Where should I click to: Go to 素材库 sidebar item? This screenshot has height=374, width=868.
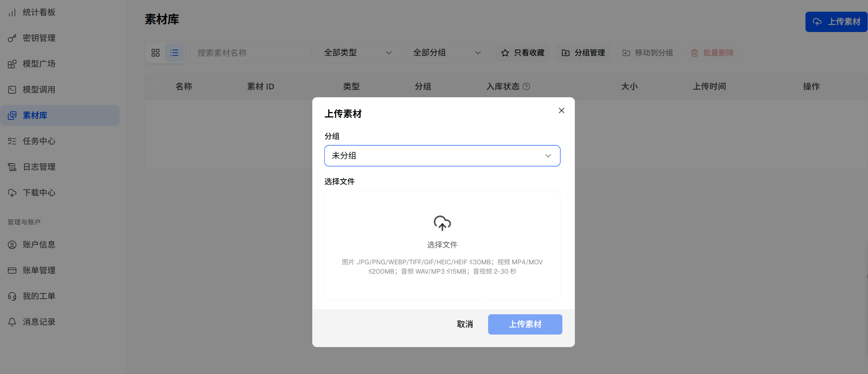click(x=60, y=116)
